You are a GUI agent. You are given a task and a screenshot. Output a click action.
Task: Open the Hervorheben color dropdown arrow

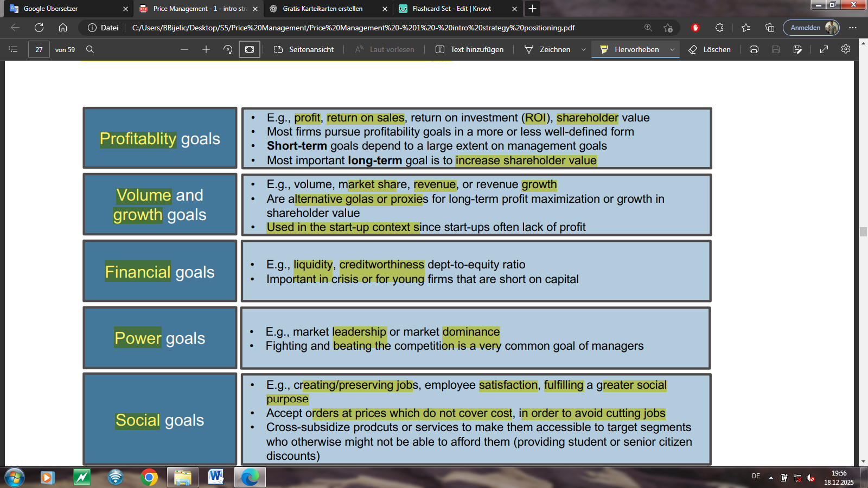click(672, 49)
